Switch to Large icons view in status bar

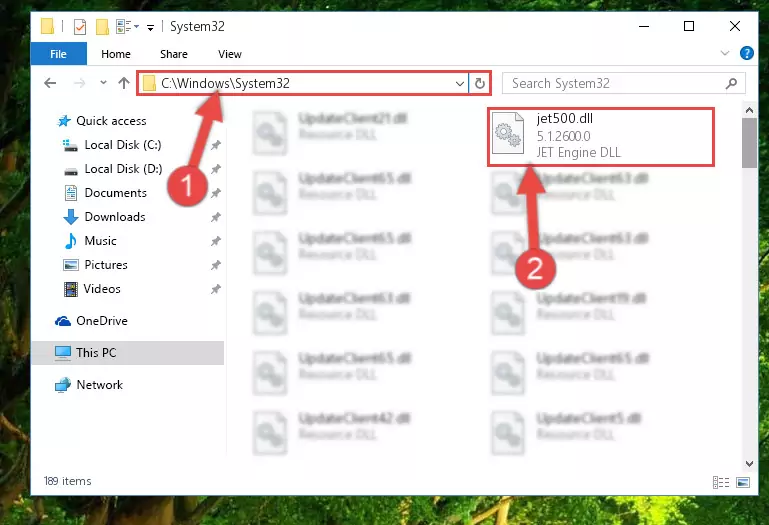click(x=743, y=482)
